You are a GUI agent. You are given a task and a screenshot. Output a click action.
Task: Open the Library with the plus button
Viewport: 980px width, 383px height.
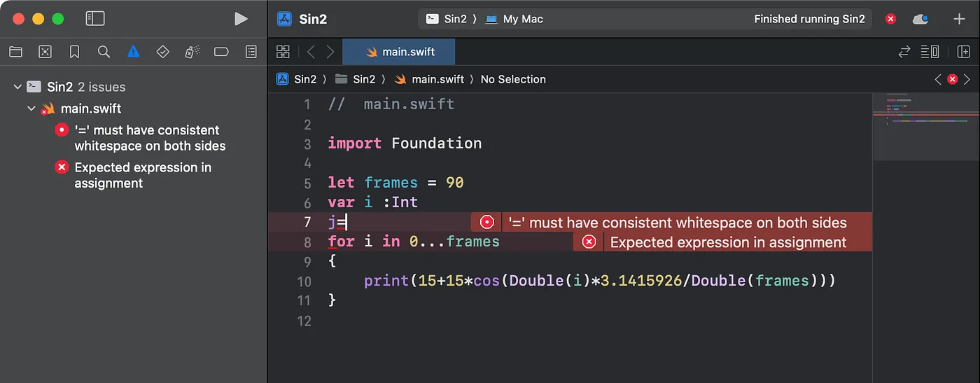coord(959,19)
